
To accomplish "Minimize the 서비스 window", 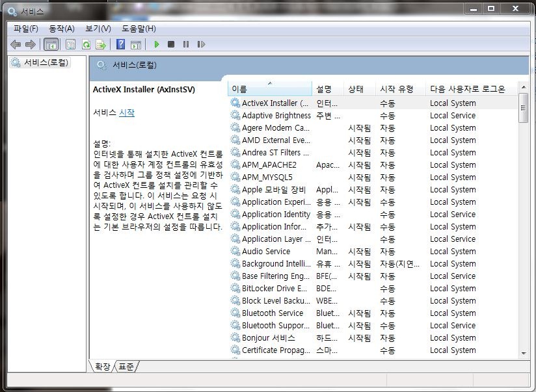I will pos(474,9).
